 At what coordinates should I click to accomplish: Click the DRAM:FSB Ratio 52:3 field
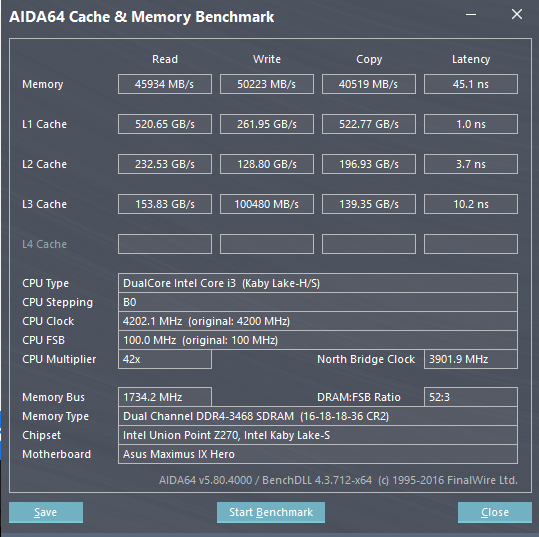471,397
